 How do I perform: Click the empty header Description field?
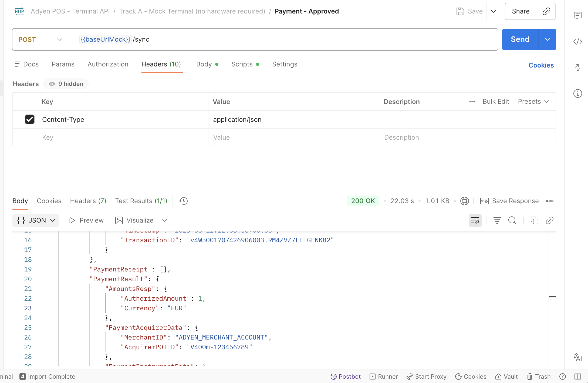467,137
